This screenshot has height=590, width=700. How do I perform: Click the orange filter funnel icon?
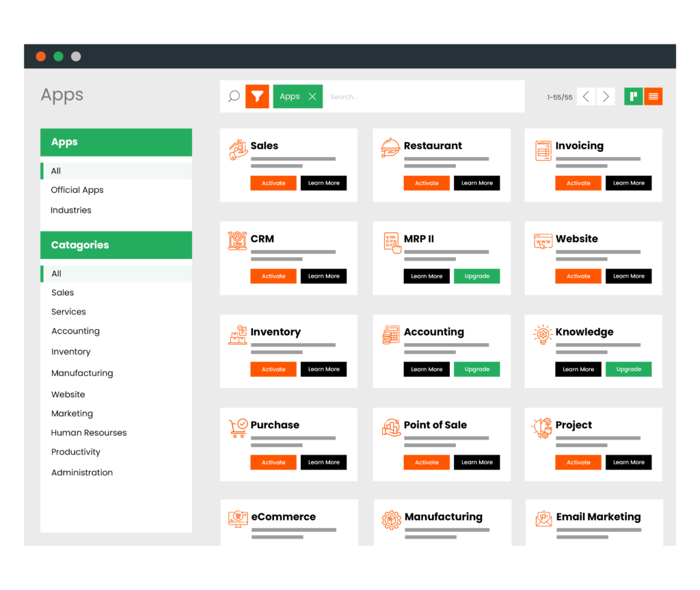[257, 96]
